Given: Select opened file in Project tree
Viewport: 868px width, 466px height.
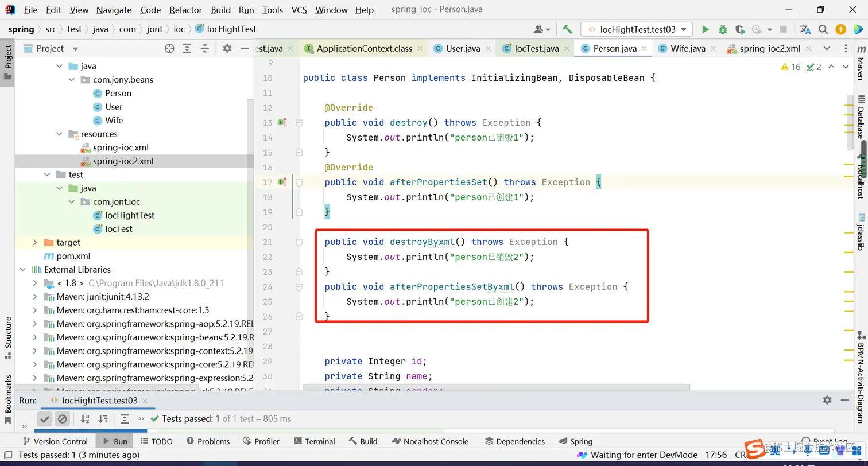Looking at the screenshot, I should pyautogui.click(x=169, y=49).
